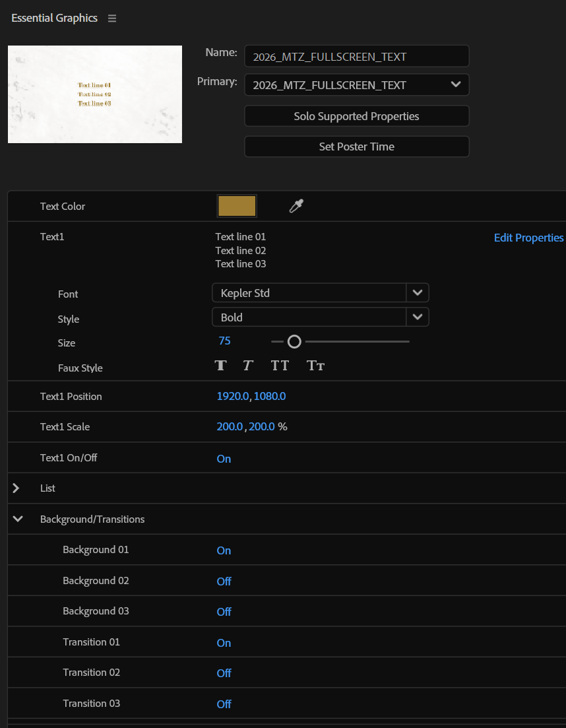Viewport: 566px width, 728px height.
Task: Click the font Size value 75
Action: tap(224, 341)
